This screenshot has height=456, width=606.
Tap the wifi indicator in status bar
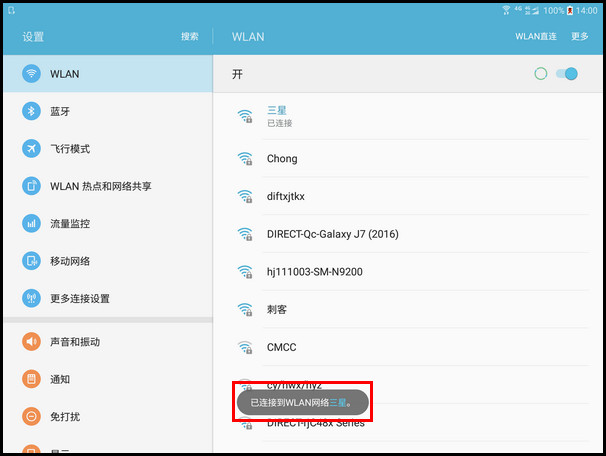[x=506, y=10]
